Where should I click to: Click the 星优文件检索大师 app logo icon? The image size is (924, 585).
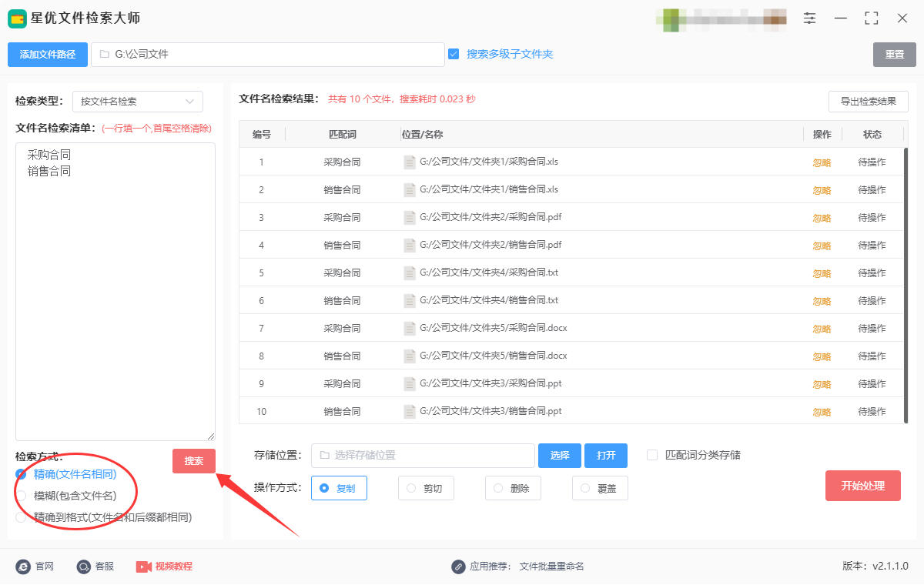pyautogui.click(x=17, y=18)
